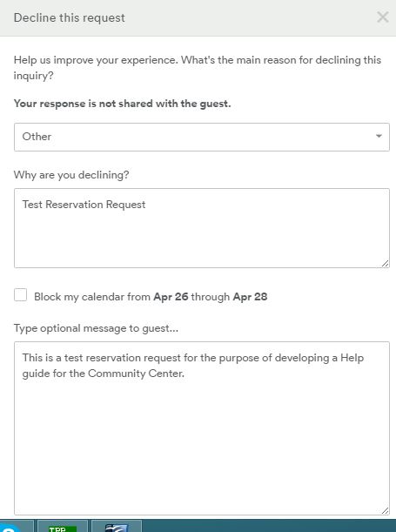This screenshot has height=532, width=396.
Task: Switch to the OpenOffice taskbar icon
Action: tap(117, 526)
